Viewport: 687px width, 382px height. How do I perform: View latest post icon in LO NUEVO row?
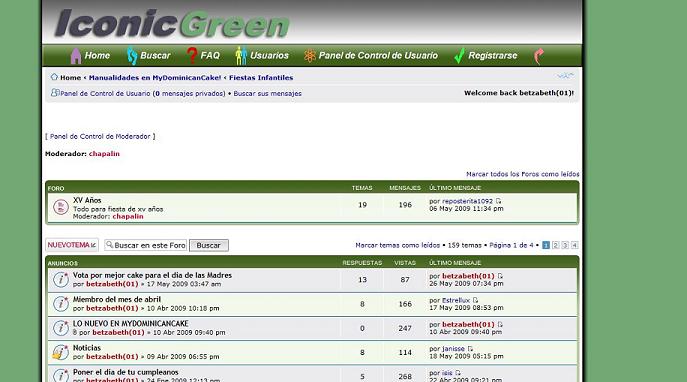pyautogui.click(x=500, y=324)
